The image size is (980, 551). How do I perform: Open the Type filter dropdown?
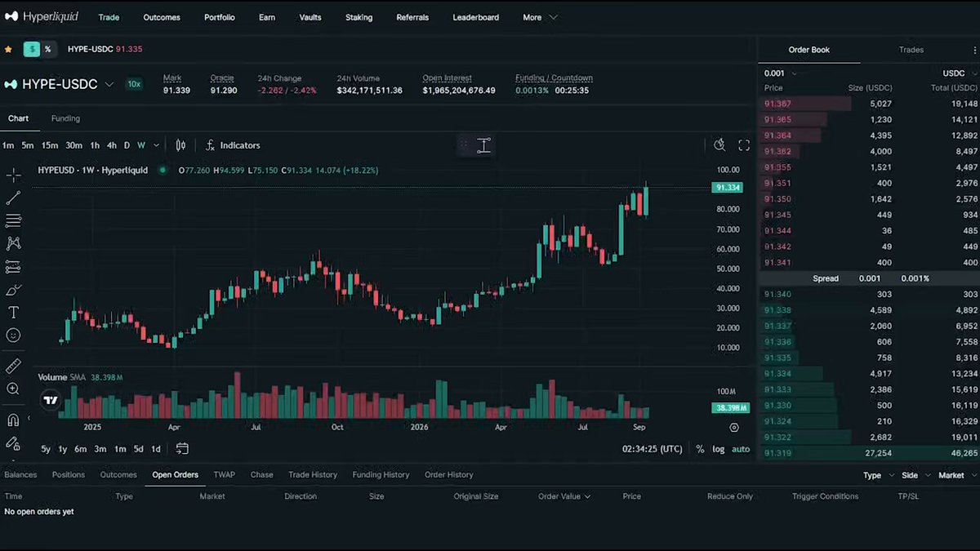click(x=877, y=475)
